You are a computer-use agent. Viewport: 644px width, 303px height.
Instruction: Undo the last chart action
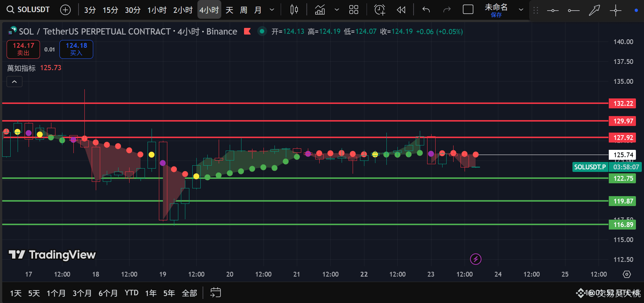tap(426, 10)
